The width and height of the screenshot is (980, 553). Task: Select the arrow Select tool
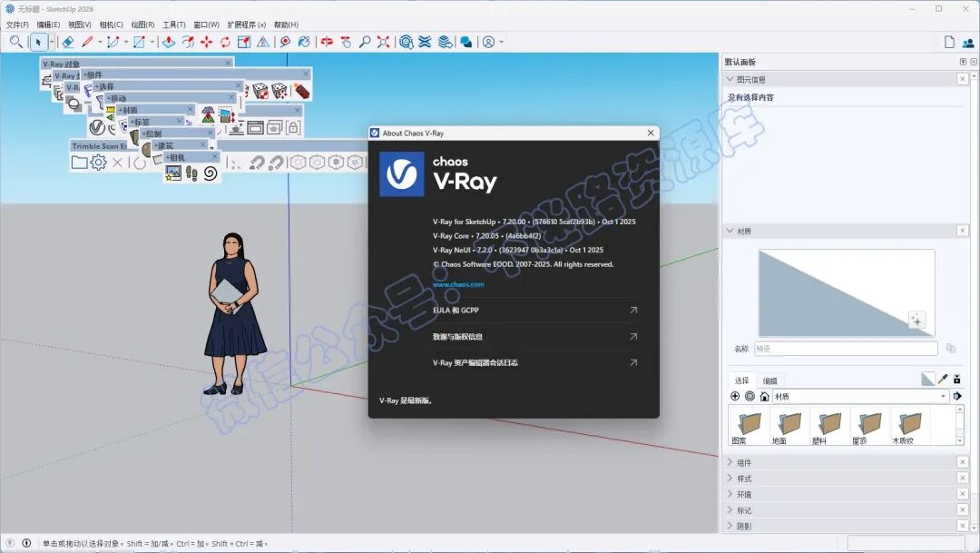coord(38,42)
